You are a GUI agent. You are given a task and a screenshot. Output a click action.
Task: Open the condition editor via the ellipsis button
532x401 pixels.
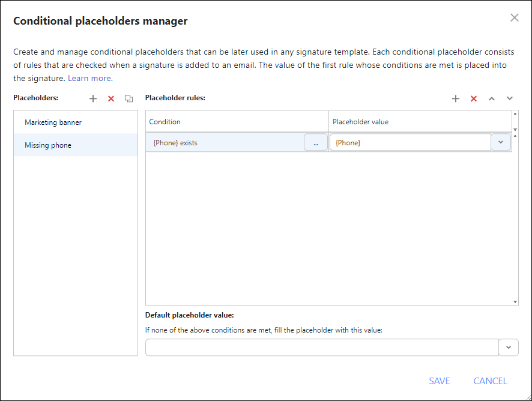pyautogui.click(x=316, y=142)
